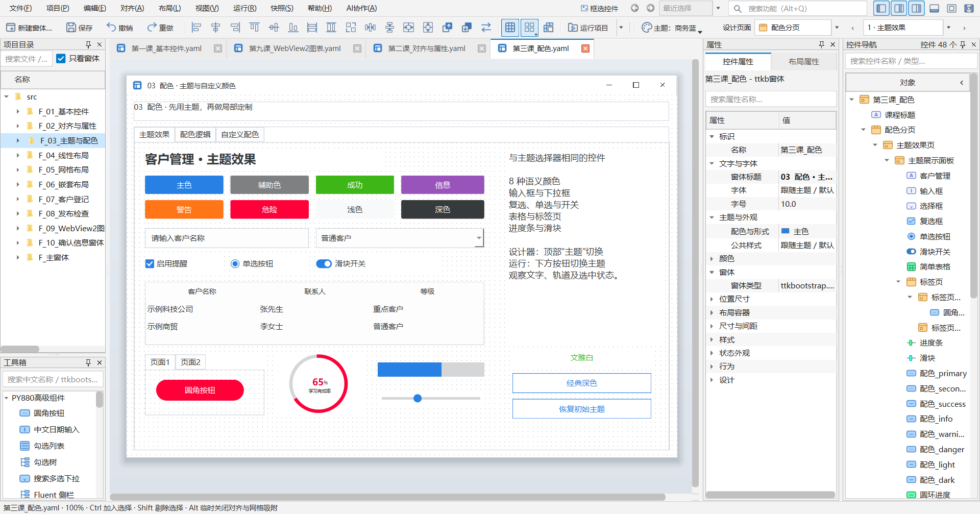The image size is (980, 514).
Task: Switch to the 布局属性 tab
Action: point(803,62)
